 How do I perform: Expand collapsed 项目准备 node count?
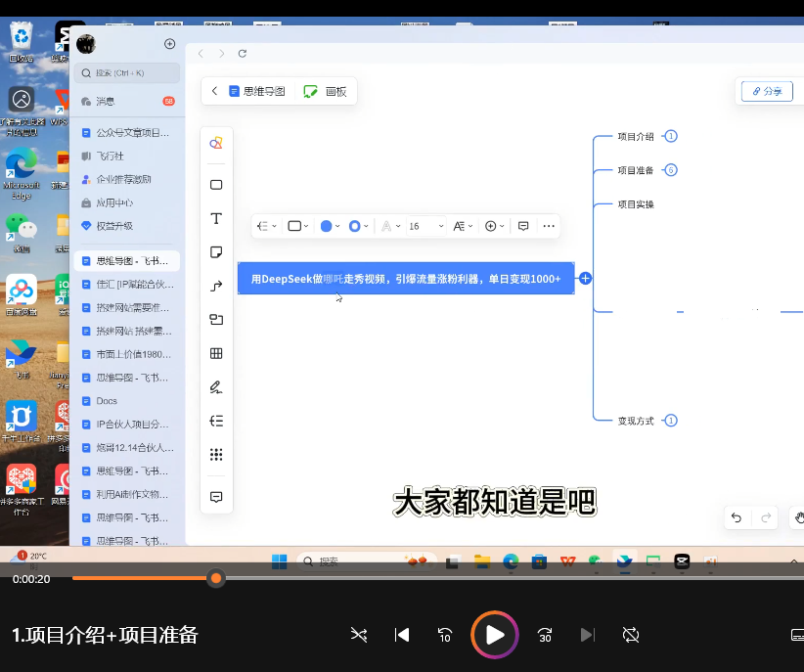(671, 170)
